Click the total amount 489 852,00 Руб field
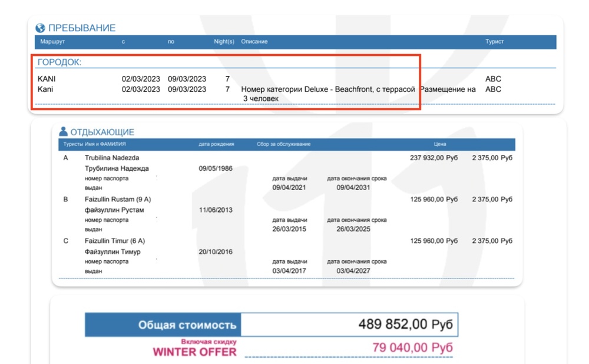The height and width of the screenshot is (364, 589). point(349,325)
